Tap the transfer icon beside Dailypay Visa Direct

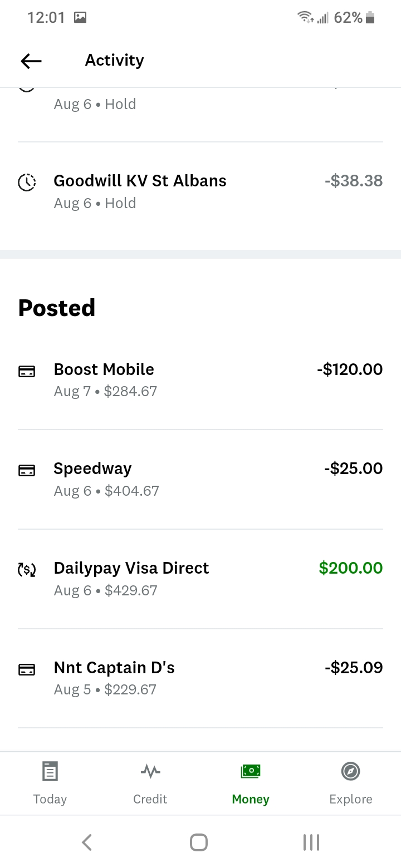tap(27, 569)
